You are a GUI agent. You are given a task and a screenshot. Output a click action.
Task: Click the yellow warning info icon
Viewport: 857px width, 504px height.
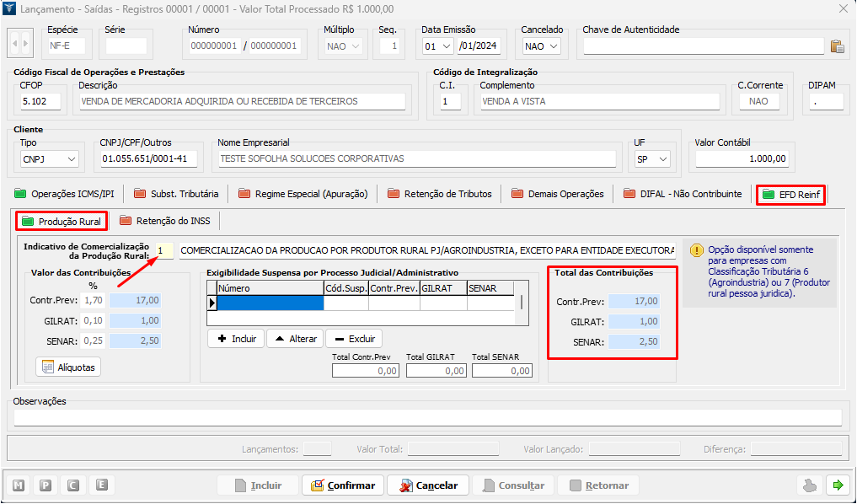pyautogui.click(x=697, y=250)
